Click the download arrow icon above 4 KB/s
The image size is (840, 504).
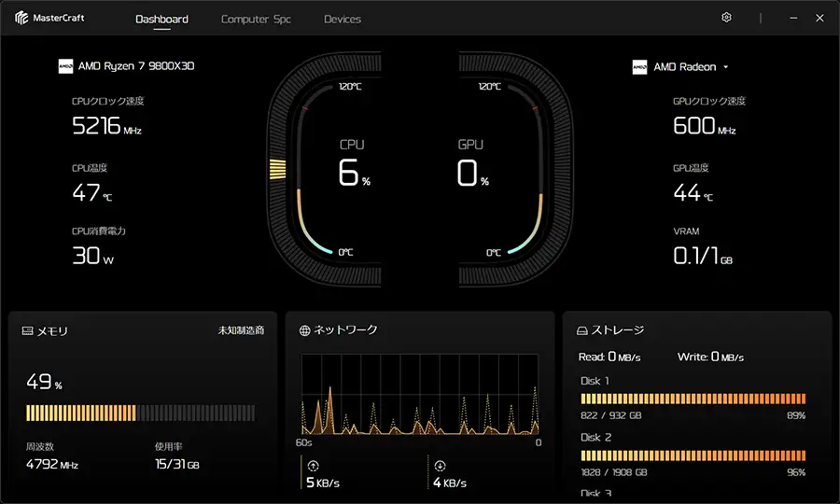coord(440,466)
